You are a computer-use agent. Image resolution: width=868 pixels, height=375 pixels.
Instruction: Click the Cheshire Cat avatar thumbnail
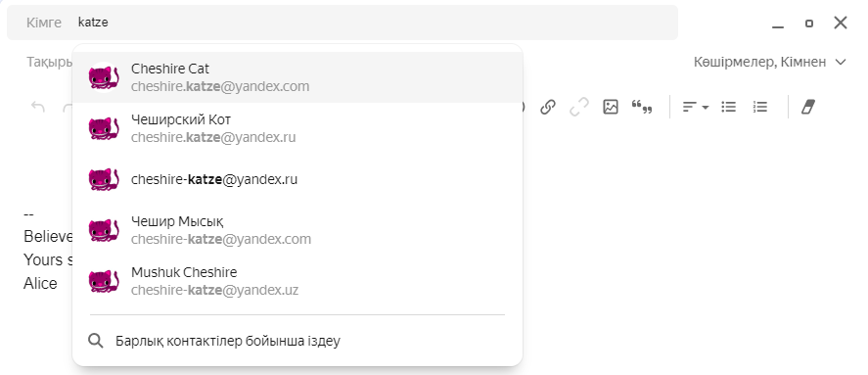[104, 77]
